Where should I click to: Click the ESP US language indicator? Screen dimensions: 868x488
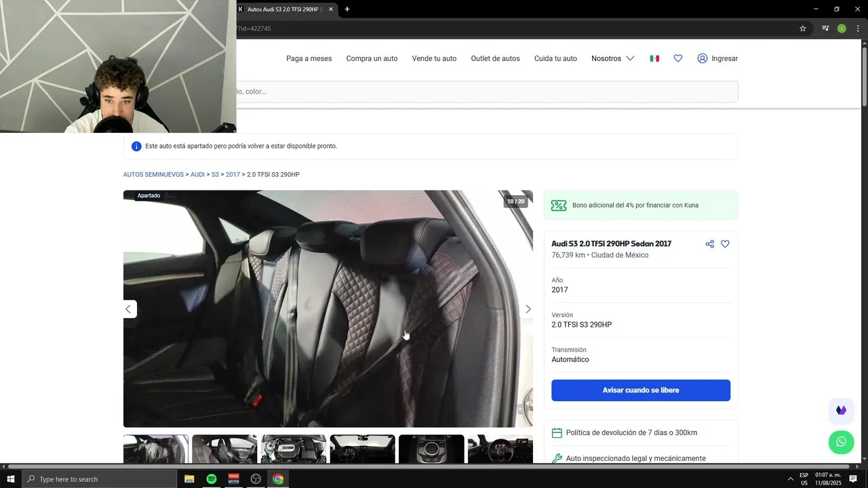[804, 479]
